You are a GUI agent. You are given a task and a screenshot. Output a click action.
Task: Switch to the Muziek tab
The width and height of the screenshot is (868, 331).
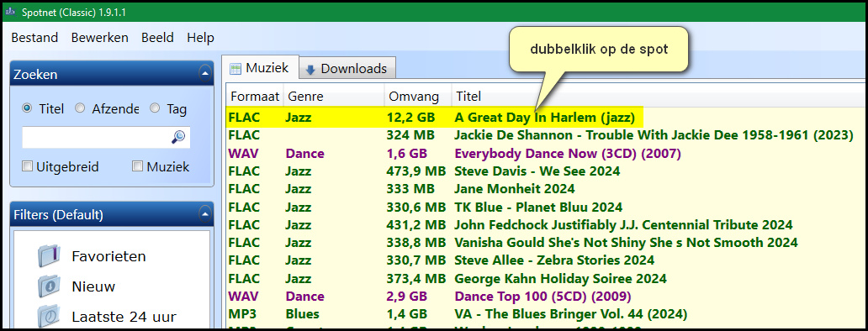260,69
